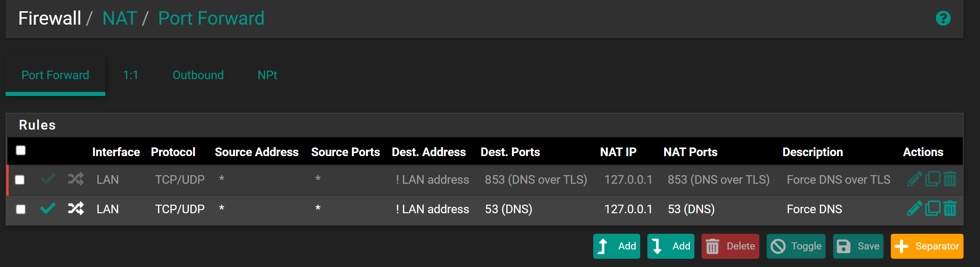Copy the Force DNS over TLS rule
This screenshot has height=267, width=980.
tap(932, 179)
